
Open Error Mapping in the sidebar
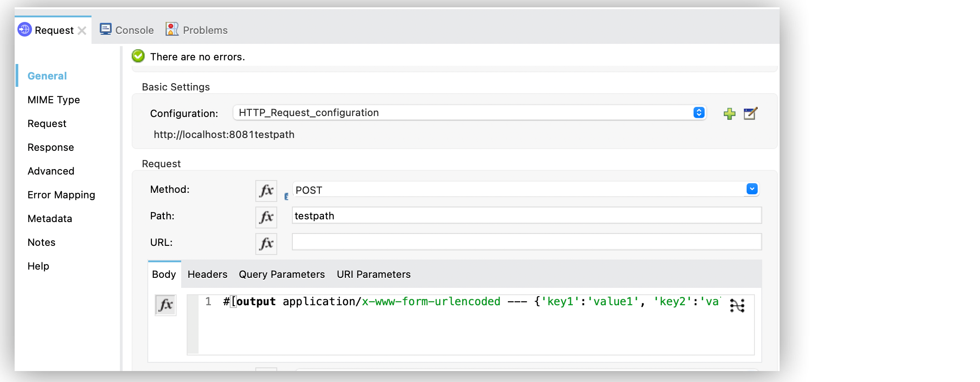tap(61, 195)
